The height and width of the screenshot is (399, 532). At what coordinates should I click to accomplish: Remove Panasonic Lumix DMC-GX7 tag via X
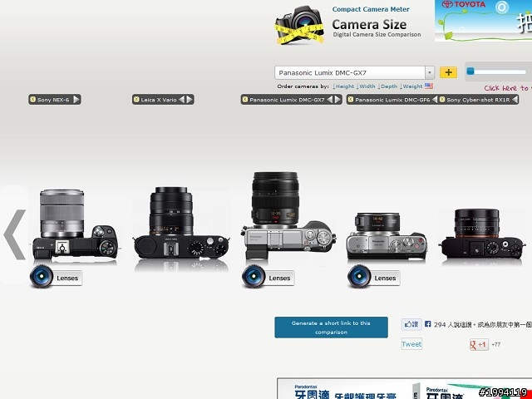(x=245, y=100)
